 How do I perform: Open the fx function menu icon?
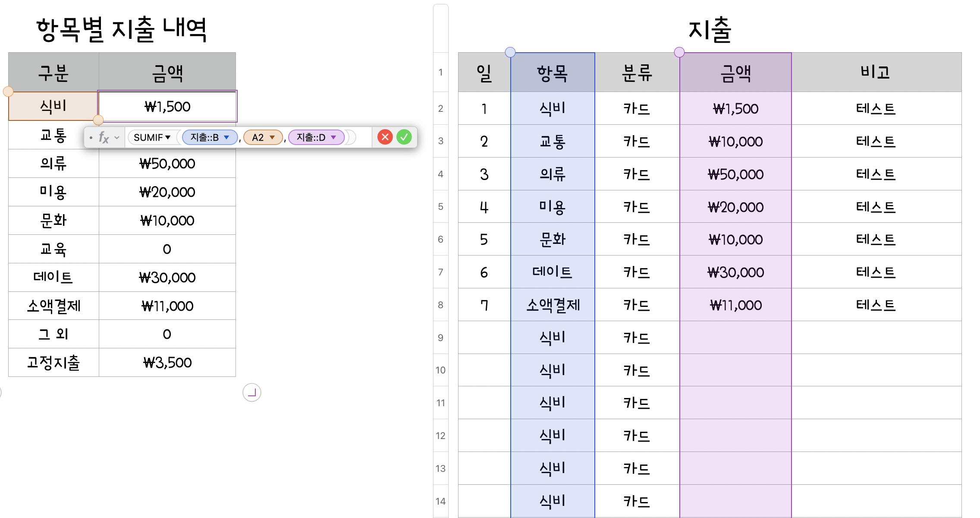point(104,137)
